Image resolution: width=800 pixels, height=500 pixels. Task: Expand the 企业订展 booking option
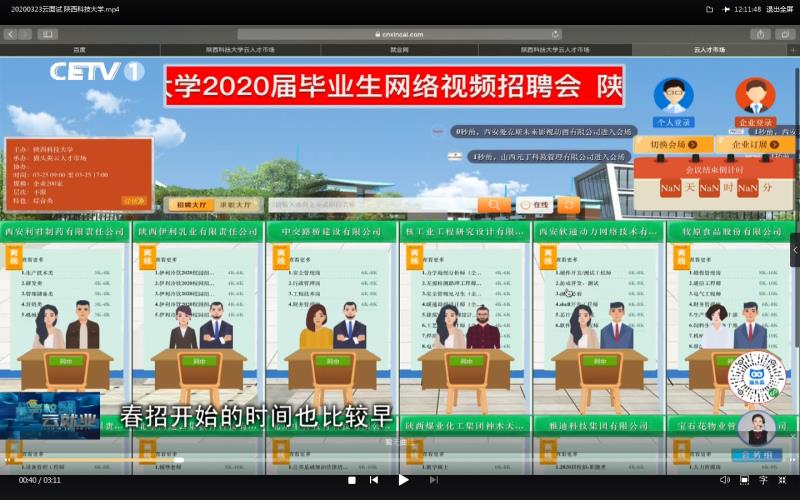point(755,144)
